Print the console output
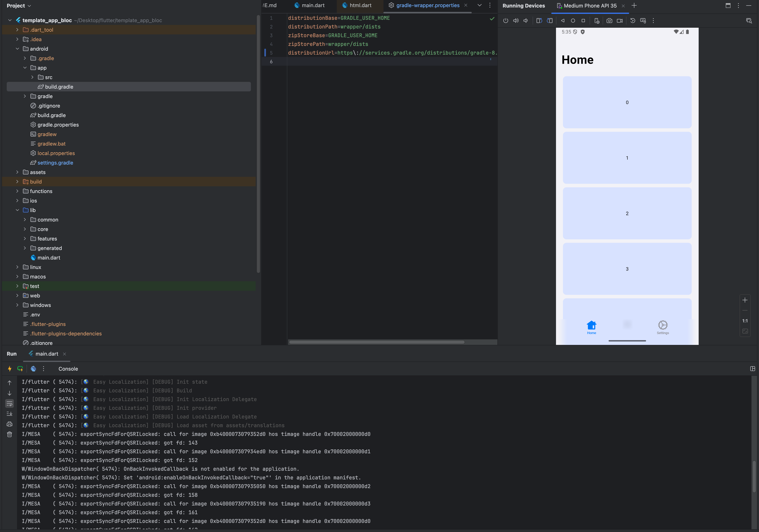Screen dimensions: 759x532 point(9,424)
